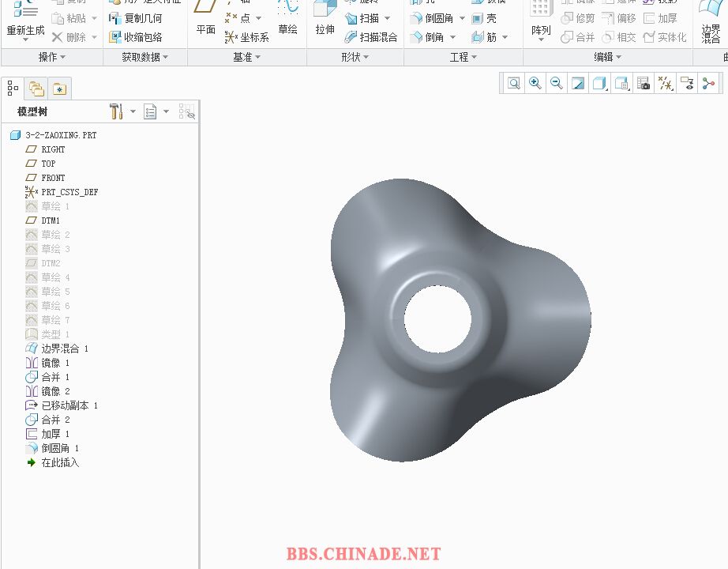Open the saved orientations icon
The image size is (728, 569).
click(621, 83)
